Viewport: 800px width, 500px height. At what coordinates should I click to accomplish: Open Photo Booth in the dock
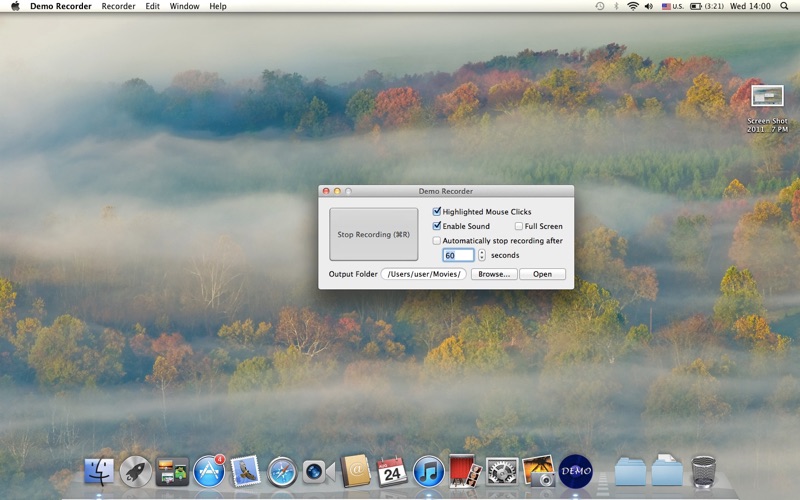[465, 471]
